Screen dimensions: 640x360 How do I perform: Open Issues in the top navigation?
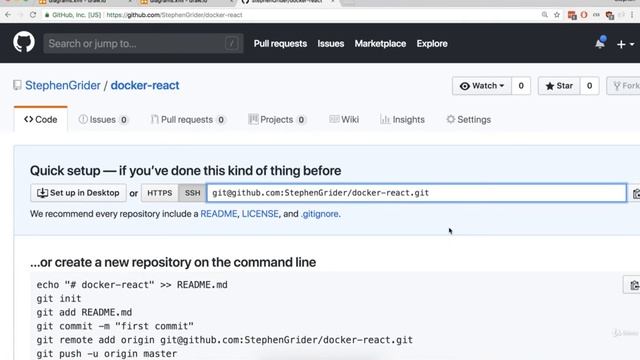[331, 44]
